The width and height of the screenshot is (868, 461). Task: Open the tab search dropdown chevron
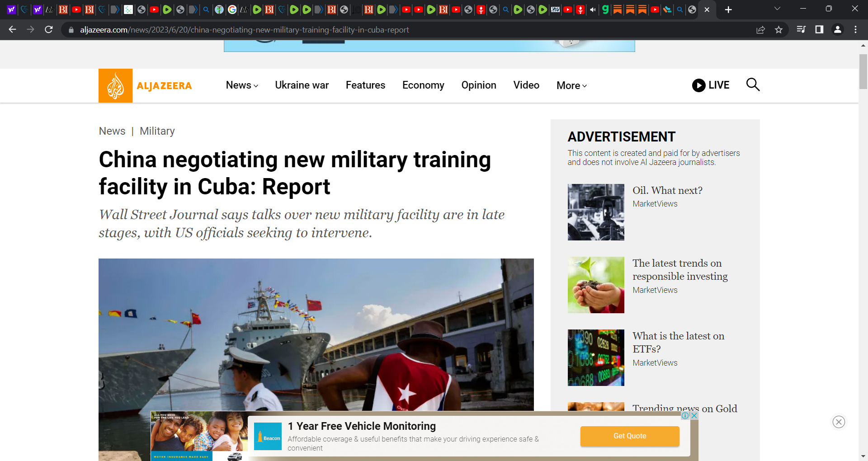777,9
